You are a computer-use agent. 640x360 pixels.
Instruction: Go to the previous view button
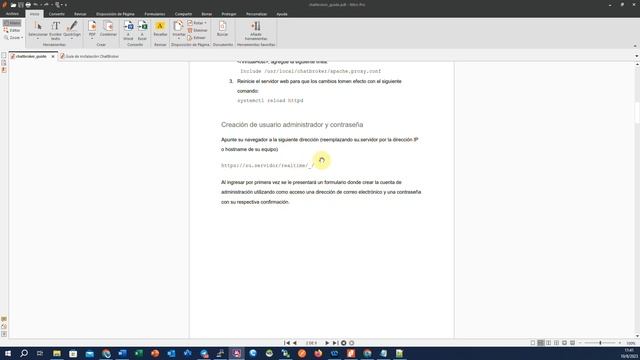[344, 343]
